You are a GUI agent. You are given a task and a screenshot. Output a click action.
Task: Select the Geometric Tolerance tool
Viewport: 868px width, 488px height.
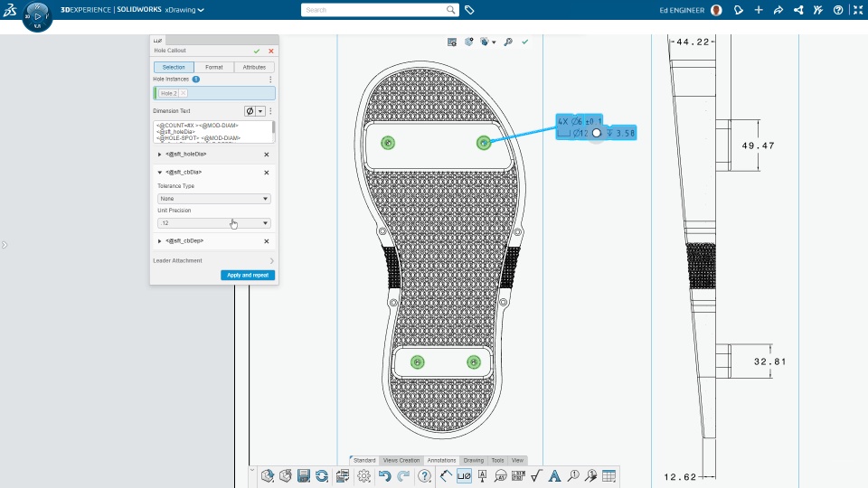point(518,476)
